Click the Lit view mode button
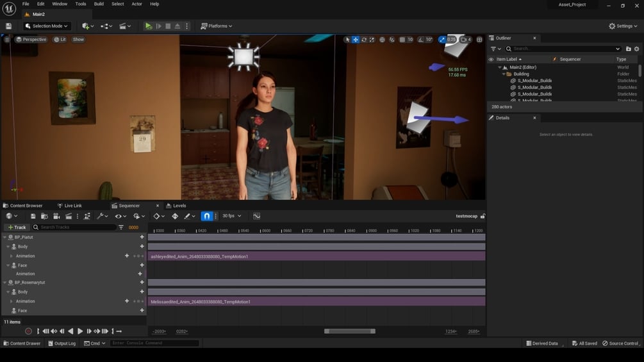Image resolution: width=644 pixels, height=362 pixels. tap(60, 39)
